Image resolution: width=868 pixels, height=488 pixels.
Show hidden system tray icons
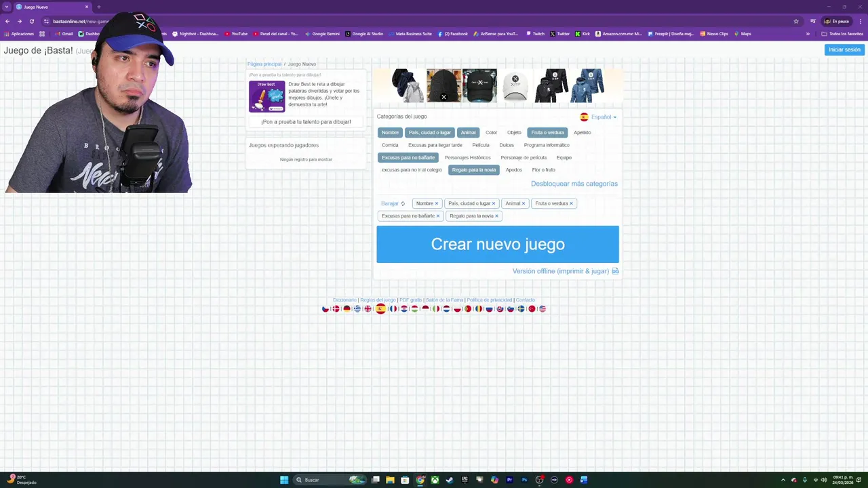[783, 480]
